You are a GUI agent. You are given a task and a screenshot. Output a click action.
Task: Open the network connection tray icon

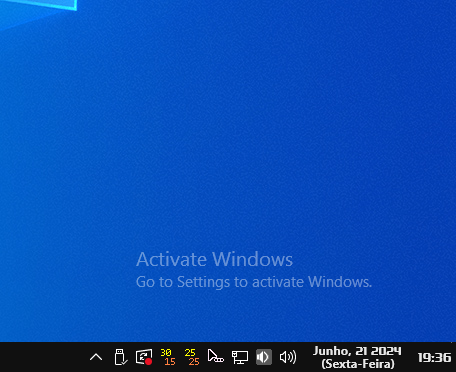pos(240,357)
